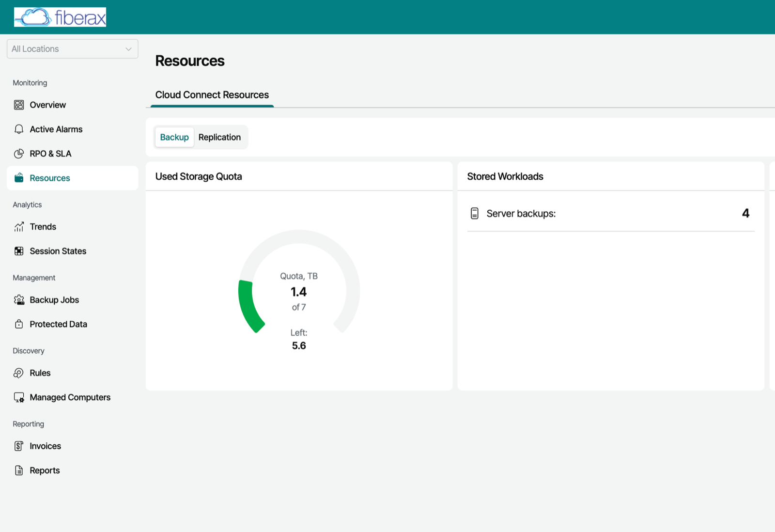775x532 pixels.
Task: Click the Managed Computers monitor icon
Action: point(19,397)
